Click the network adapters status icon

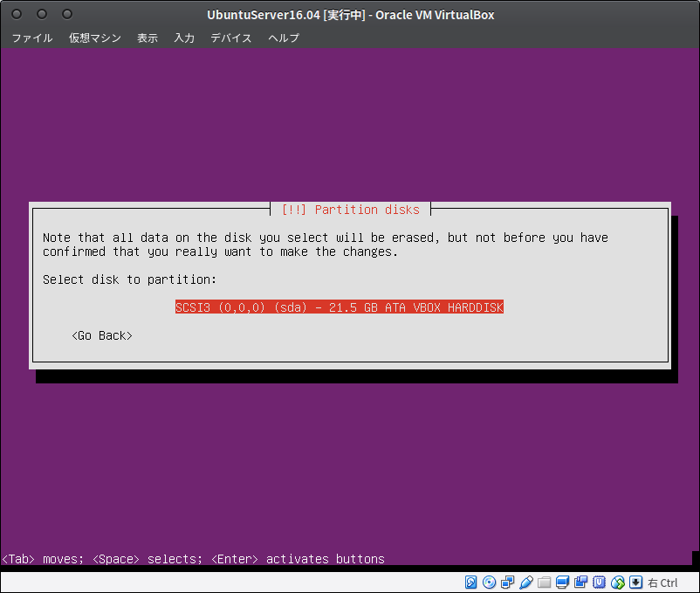[508, 583]
